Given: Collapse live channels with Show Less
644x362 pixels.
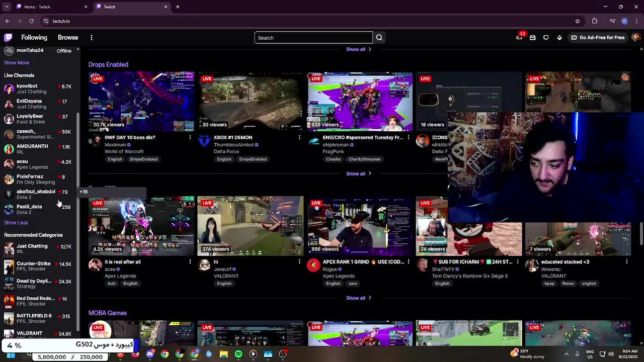Looking at the screenshot, I should click(x=16, y=223).
